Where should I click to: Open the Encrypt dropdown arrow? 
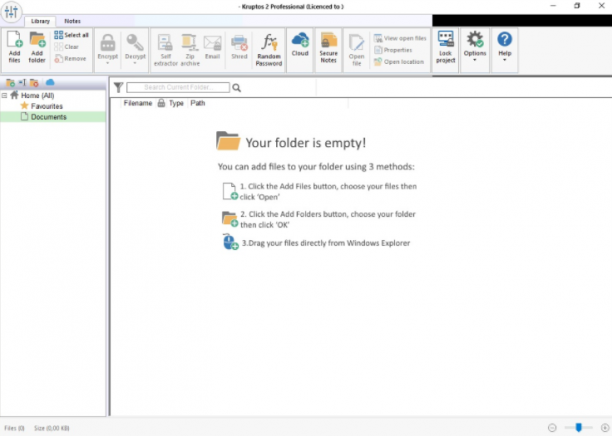[108, 63]
